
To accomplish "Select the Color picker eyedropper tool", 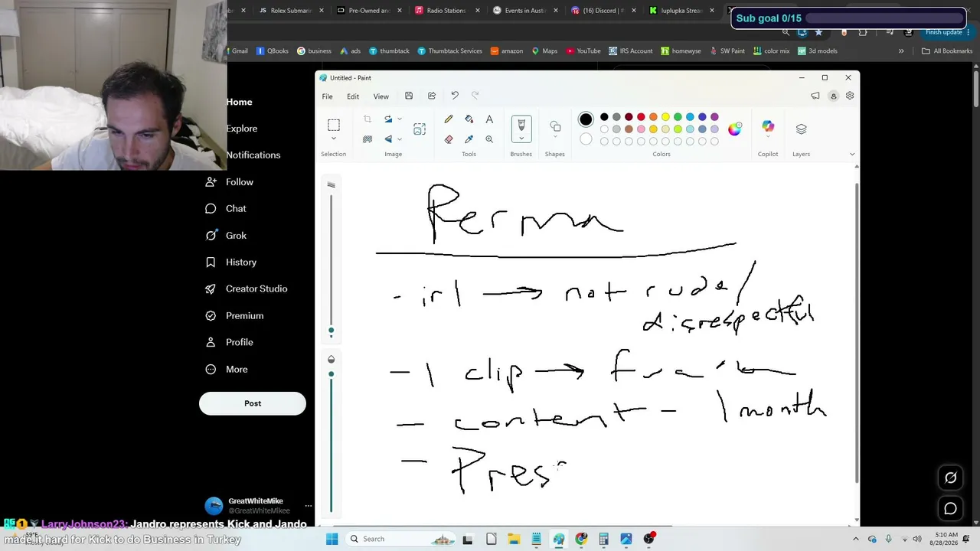I will coord(469,139).
